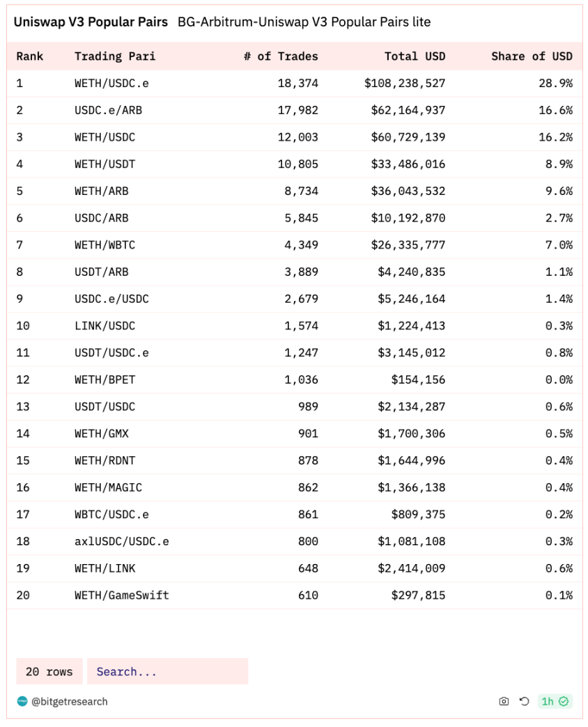
Task: Sort by # of Trades header
Action: pos(281,56)
